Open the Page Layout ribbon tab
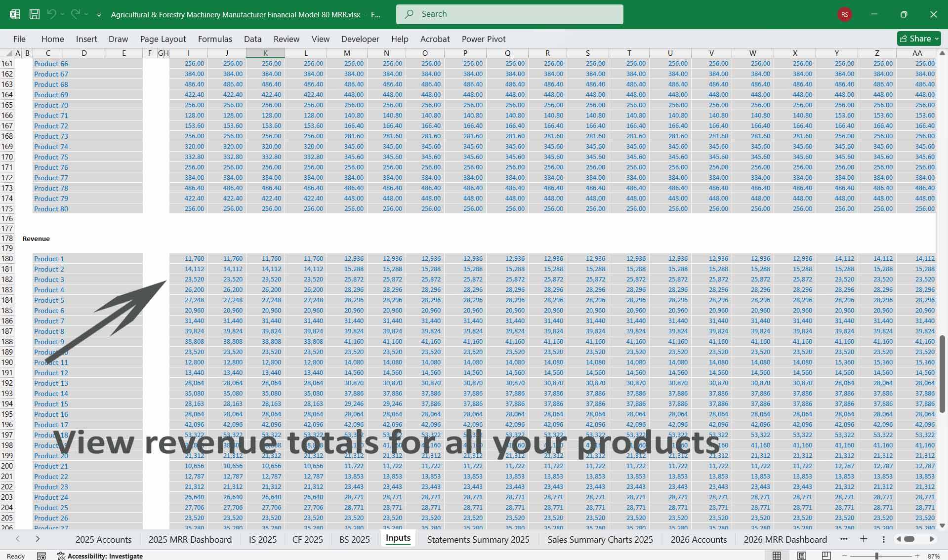Image resolution: width=948 pixels, height=560 pixels. [163, 39]
